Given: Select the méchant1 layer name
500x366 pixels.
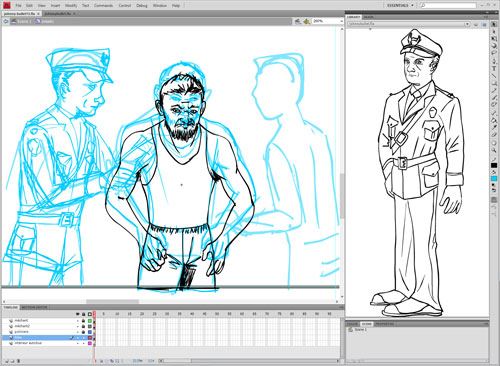Looking at the screenshot, I should pyautogui.click(x=22, y=321).
